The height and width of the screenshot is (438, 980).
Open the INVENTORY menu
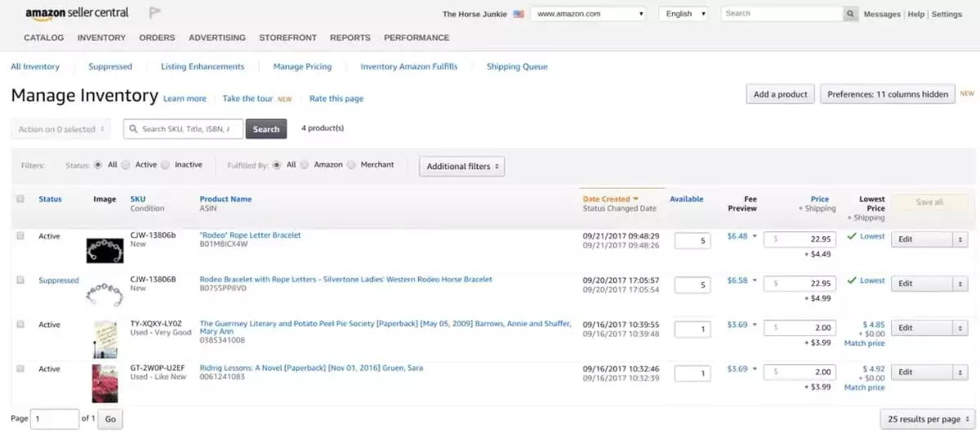click(x=101, y=38)
